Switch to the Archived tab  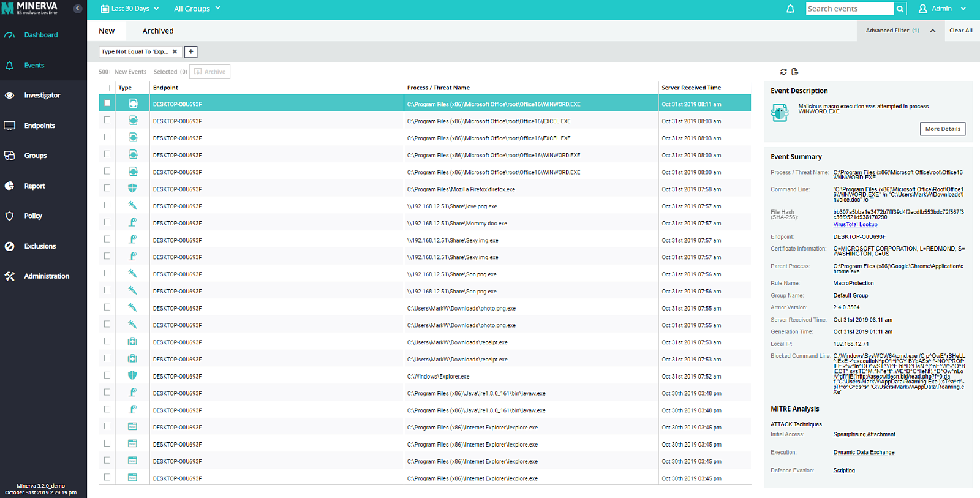pyautogui.click(x=158, y=31)
